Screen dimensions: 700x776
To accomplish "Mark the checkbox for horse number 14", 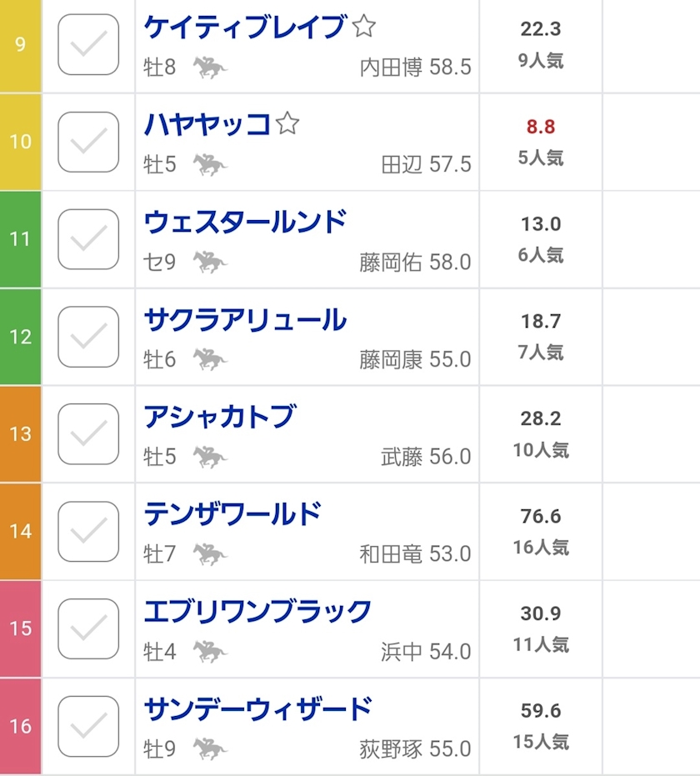I will coord(88,531).
